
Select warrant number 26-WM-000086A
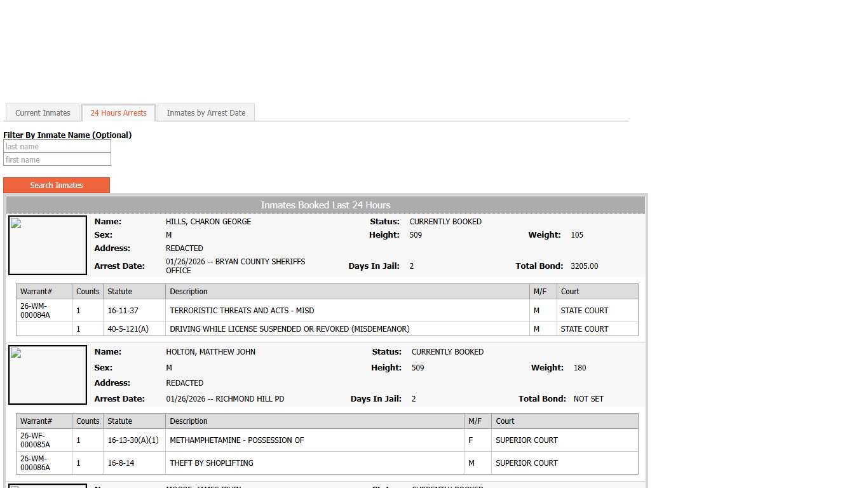(35, 463)
